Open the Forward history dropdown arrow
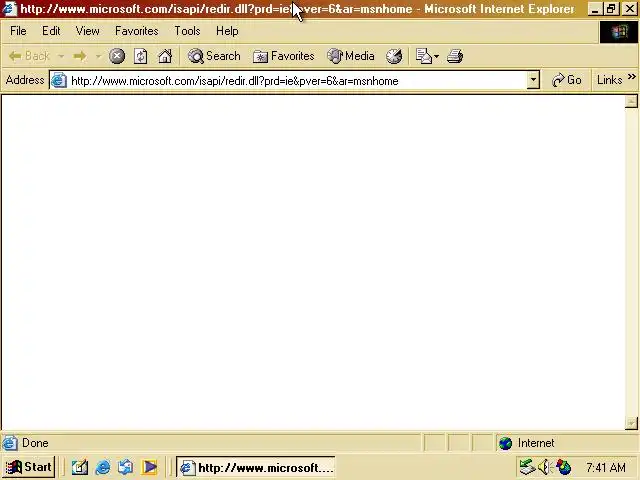The width and height of the screenshot is (640, 480). (98, 56)
